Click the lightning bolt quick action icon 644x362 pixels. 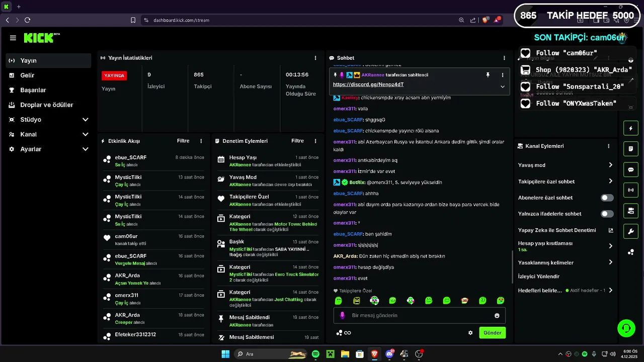coord(631,128)
